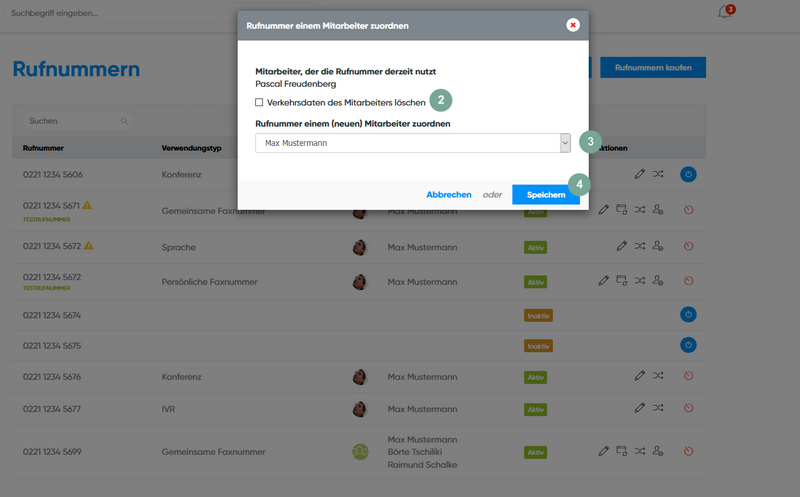Click the Speichern button
Image resolution: width=800 pixels, height=497 pixels.
pyautogui.click(x=545, y=195)
